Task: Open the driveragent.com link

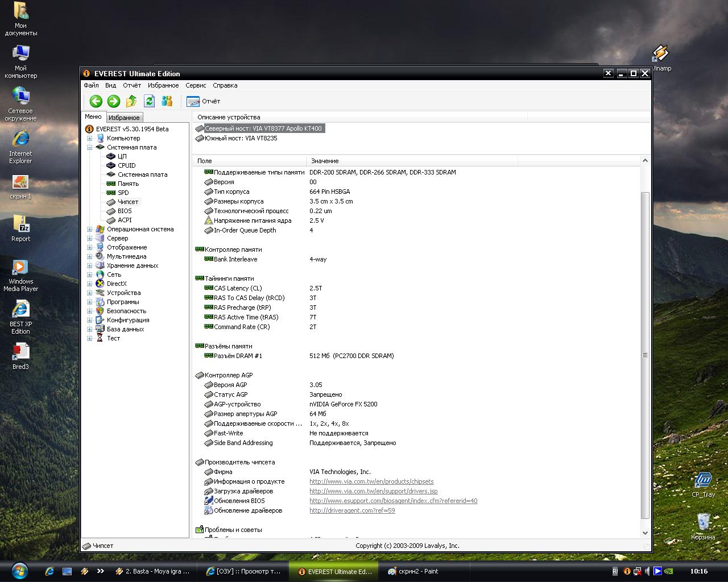Action: [352, 510]
